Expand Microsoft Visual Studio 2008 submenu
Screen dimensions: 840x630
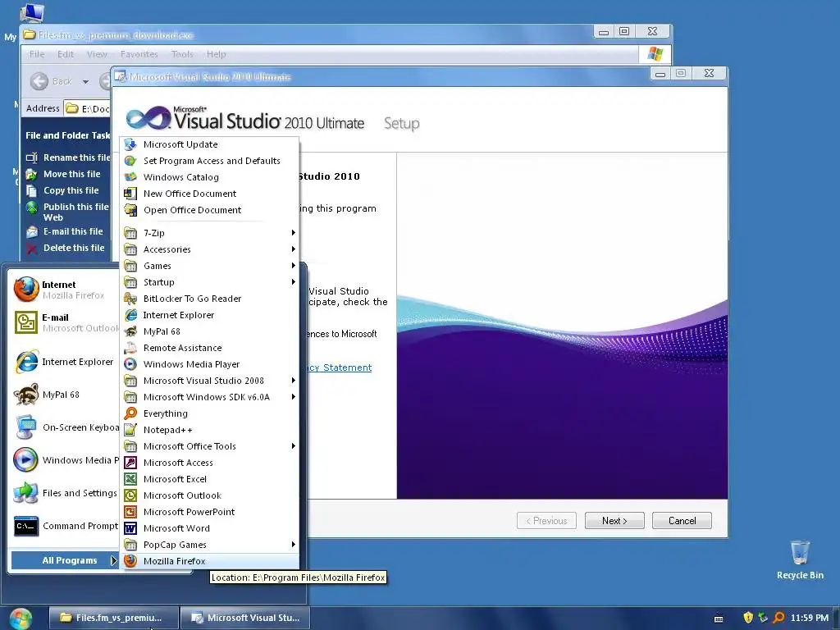pyautogui.click(x=209, y=381)
